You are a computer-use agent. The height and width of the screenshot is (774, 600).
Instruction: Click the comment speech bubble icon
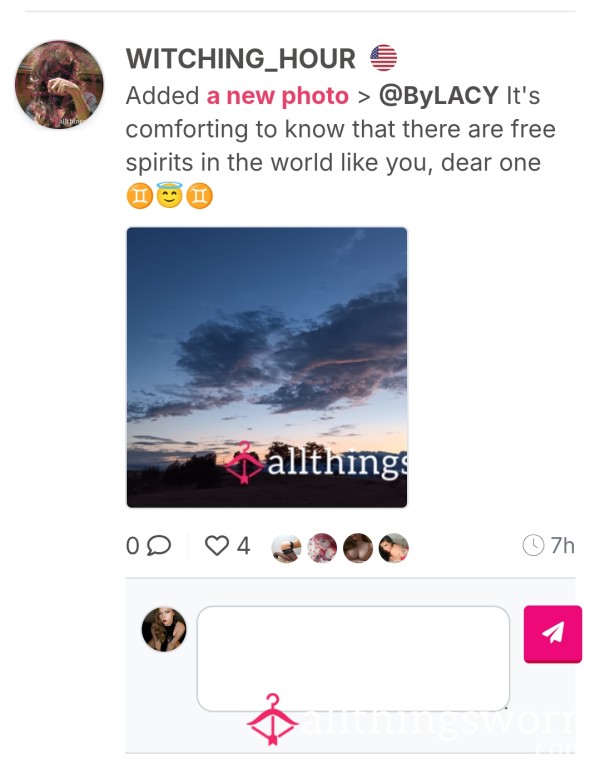tap(159, 545)
